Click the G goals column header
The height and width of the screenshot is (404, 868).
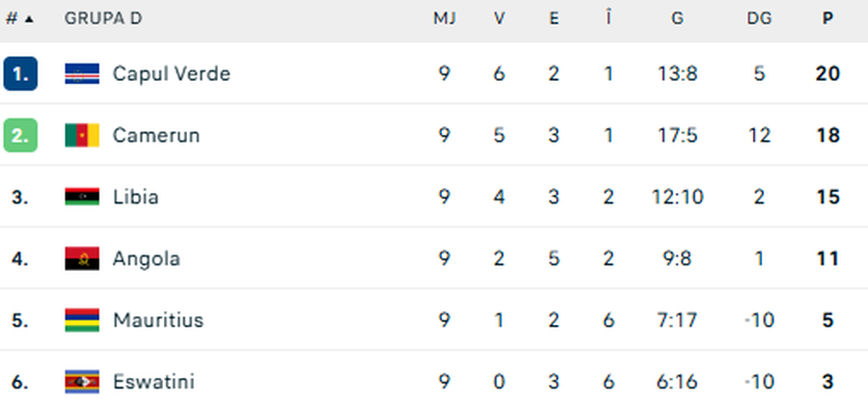pyautogui.click(x=677, y=18)
